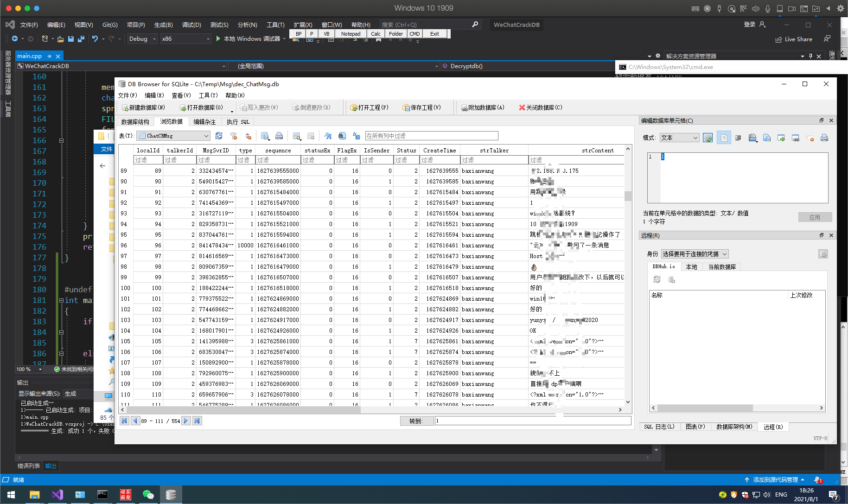Clear all table filters icon
Screen dimensions: 848x504
tap(234, 136)
